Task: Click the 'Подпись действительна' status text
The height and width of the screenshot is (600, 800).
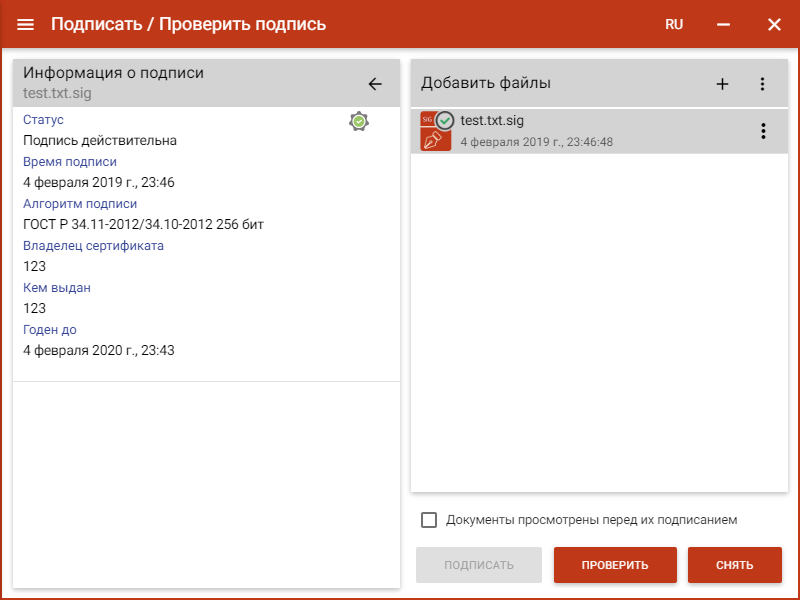Action: (x=100, y=141)
